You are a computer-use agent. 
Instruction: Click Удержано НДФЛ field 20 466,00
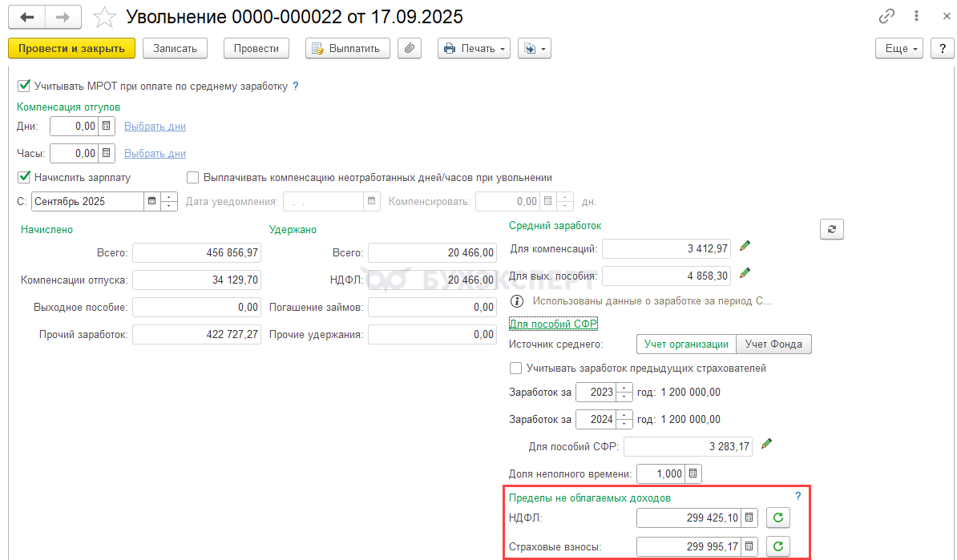432,280
